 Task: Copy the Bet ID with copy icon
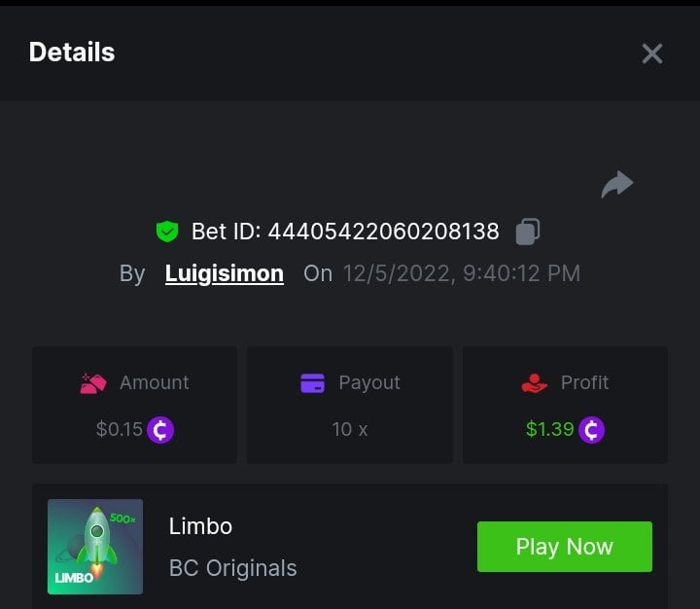(528, 232)
